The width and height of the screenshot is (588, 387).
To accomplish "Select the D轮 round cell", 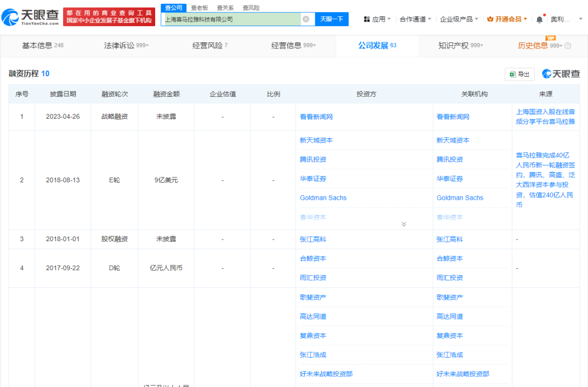I will (114, 268).
